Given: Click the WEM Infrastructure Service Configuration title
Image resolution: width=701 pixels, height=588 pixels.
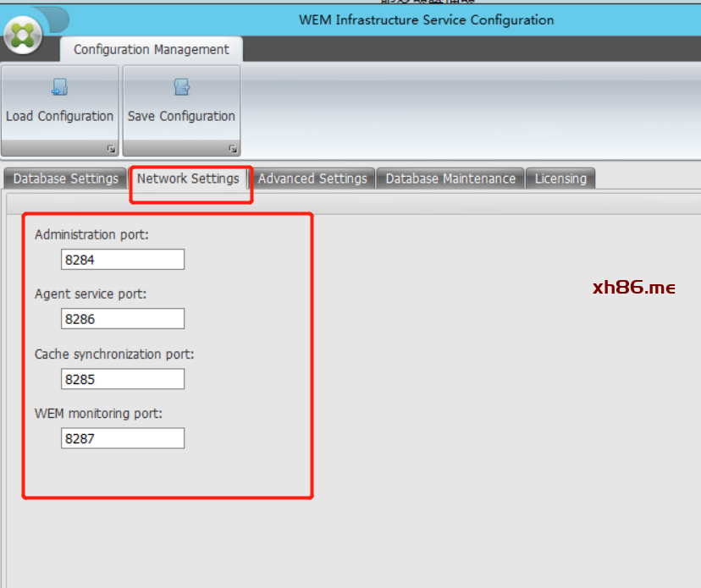Looking at the screenshot, I should point(426,19).
